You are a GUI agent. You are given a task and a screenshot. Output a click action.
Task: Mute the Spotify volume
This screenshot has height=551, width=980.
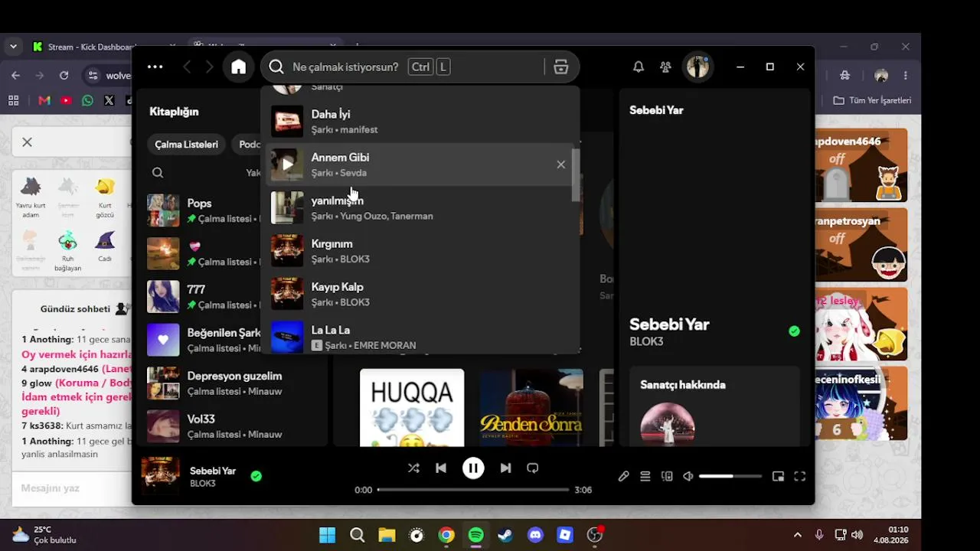(688, 477)
